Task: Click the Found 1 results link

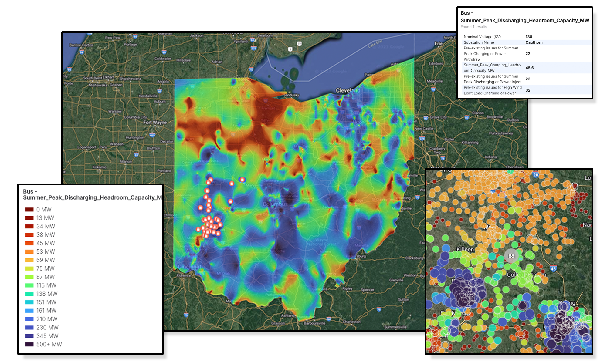Action: tap(474, 27)
